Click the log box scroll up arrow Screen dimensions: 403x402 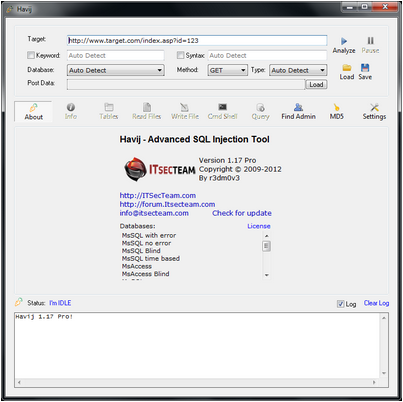tap(384, 318)
